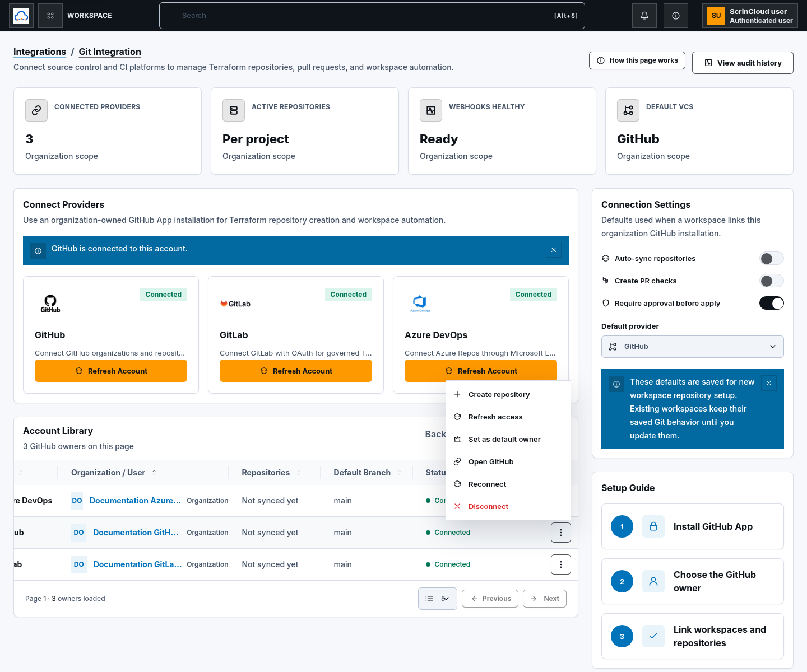Screen dimensions: 807x672
Task: Choose Refresh access from the menu
Action: [508, 417]
